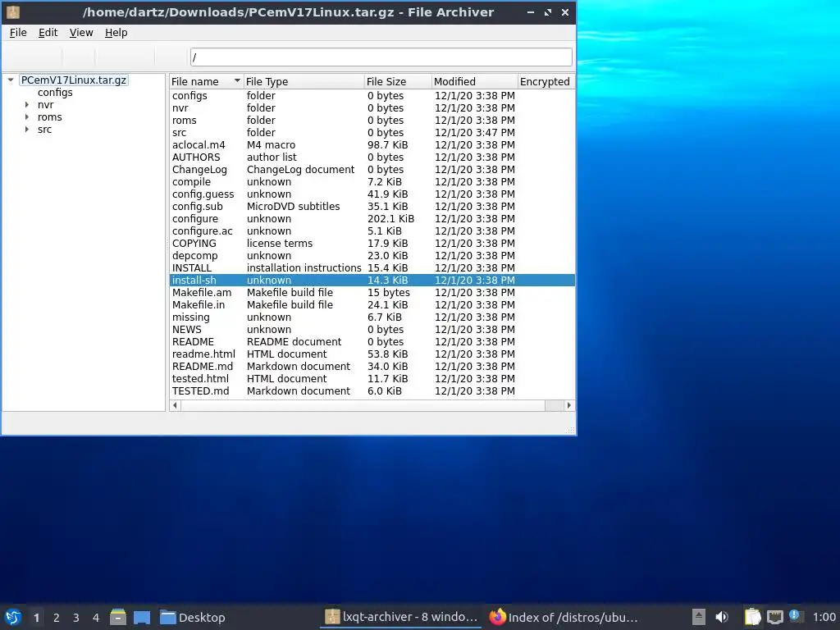Image resolution: width=840 pixels, height=630 pixels.
Task: Click the archive path input field
Action: 381,57
